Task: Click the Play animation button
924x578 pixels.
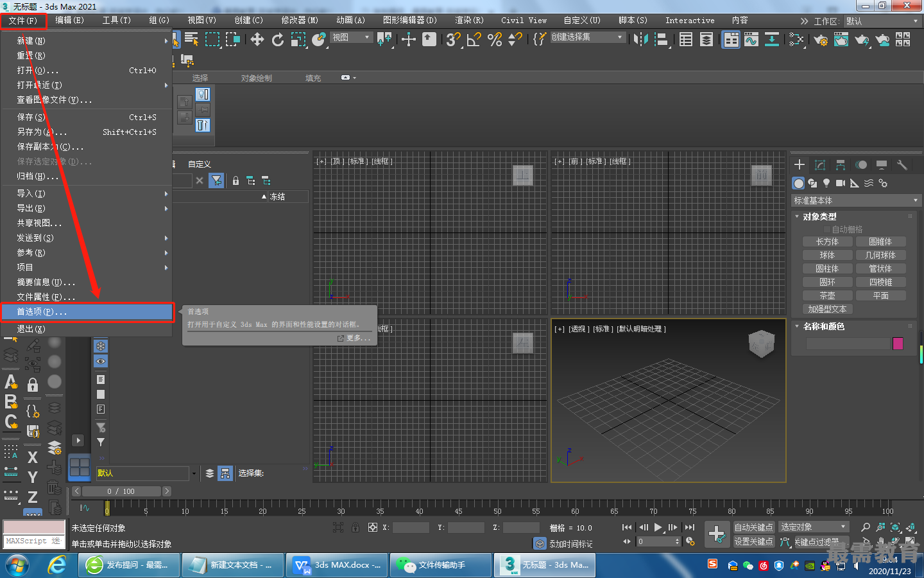Action: tap(658, 527)
